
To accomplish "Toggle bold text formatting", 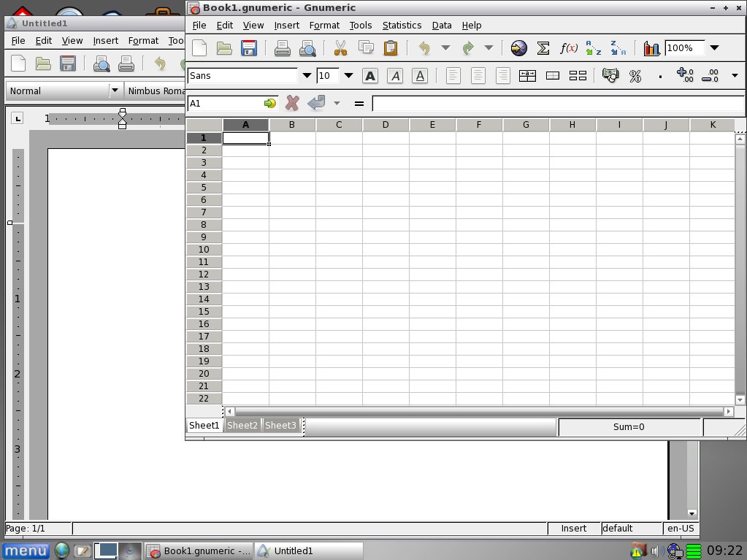I will pos(370,76).
